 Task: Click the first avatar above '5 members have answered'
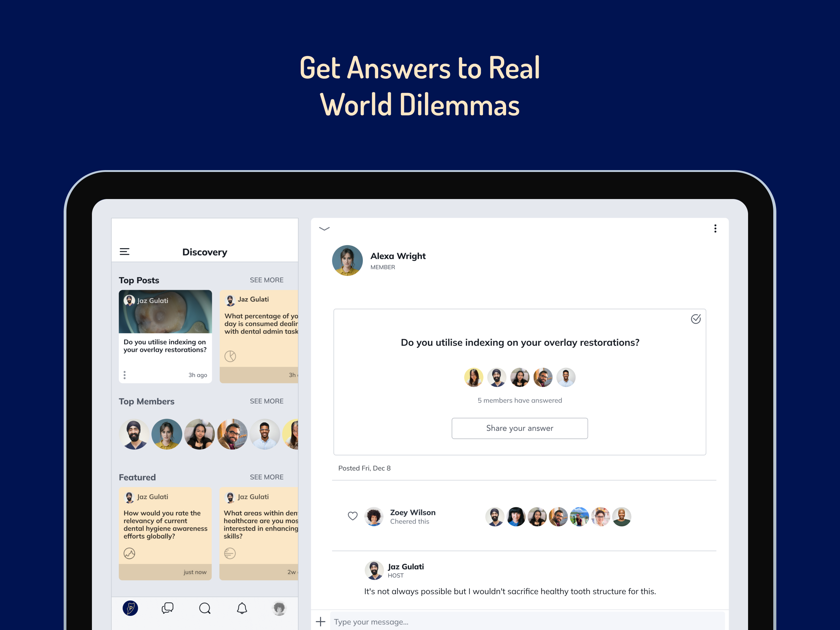pyautogui.click(x=473, y=377)
